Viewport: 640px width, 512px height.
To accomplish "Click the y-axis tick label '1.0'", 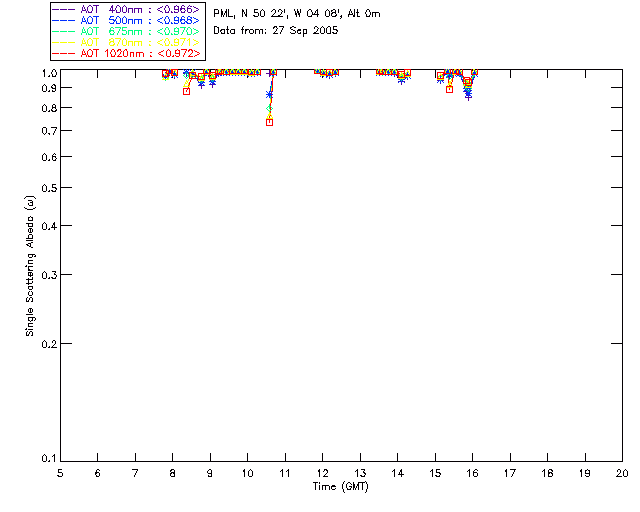I will tap(49, 73).
